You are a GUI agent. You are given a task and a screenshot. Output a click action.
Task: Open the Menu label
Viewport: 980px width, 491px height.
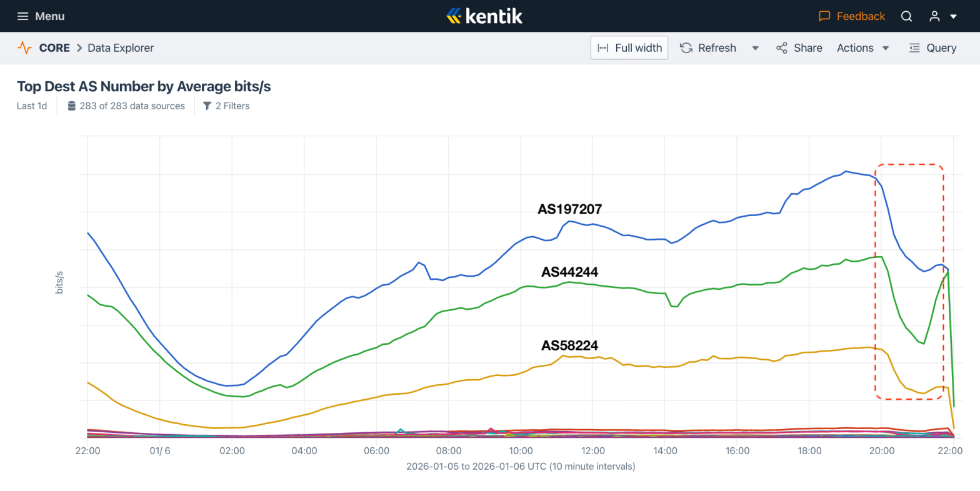50,16
